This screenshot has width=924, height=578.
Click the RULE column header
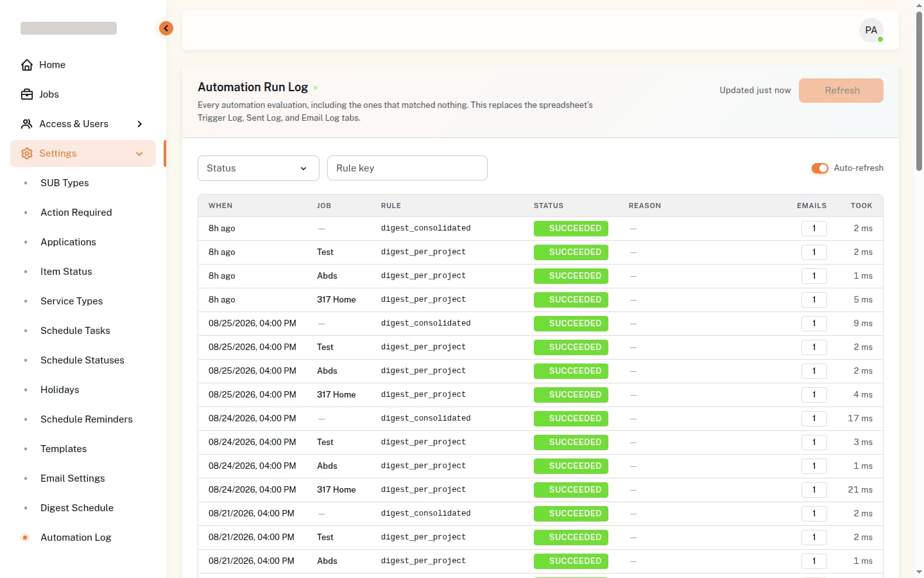[x=391, y=206]
